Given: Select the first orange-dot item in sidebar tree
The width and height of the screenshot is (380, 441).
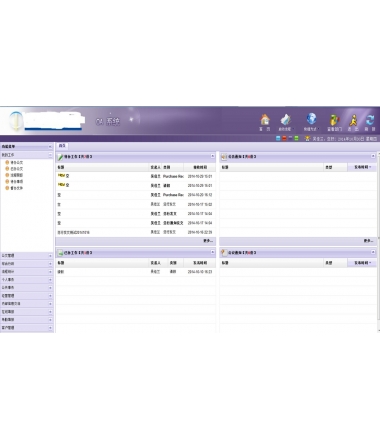Looking at the screenshot, I should tap(14, 162).
